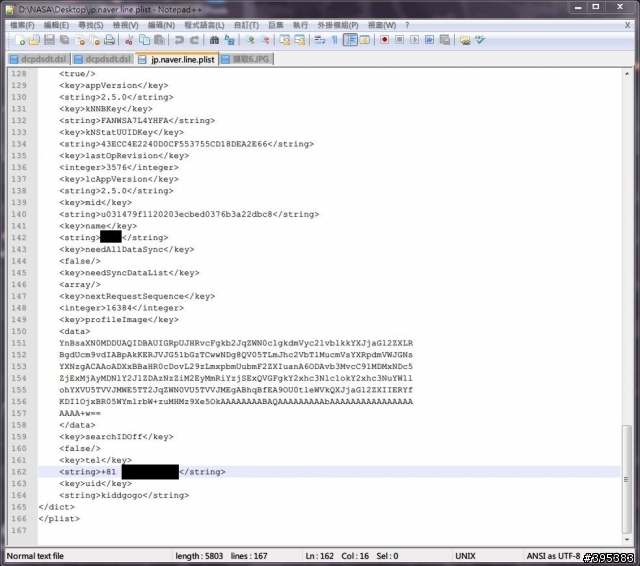Click the Playback macro icon

click(x=415, y=40)
